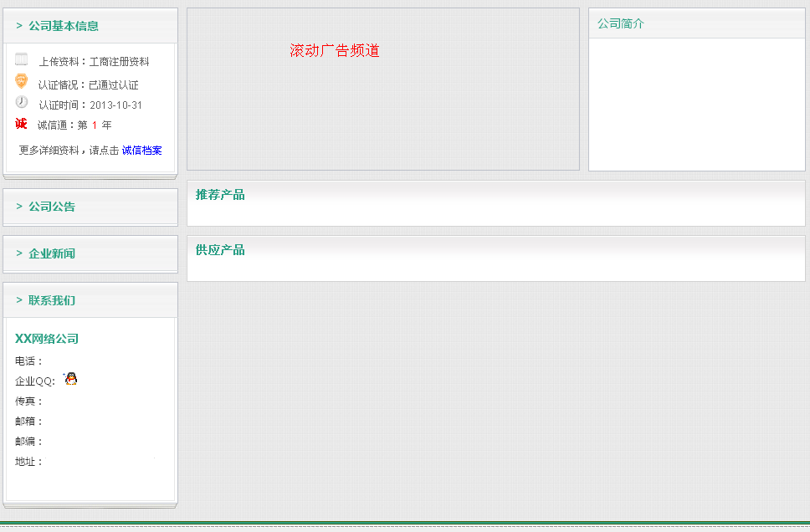Click the certification date 2013-10-31

coord(115,105)
